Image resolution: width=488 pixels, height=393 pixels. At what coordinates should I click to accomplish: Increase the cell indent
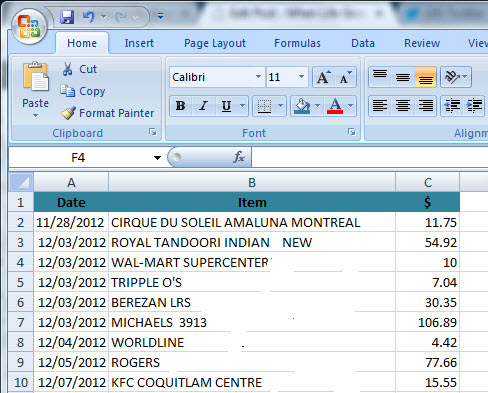474,106
